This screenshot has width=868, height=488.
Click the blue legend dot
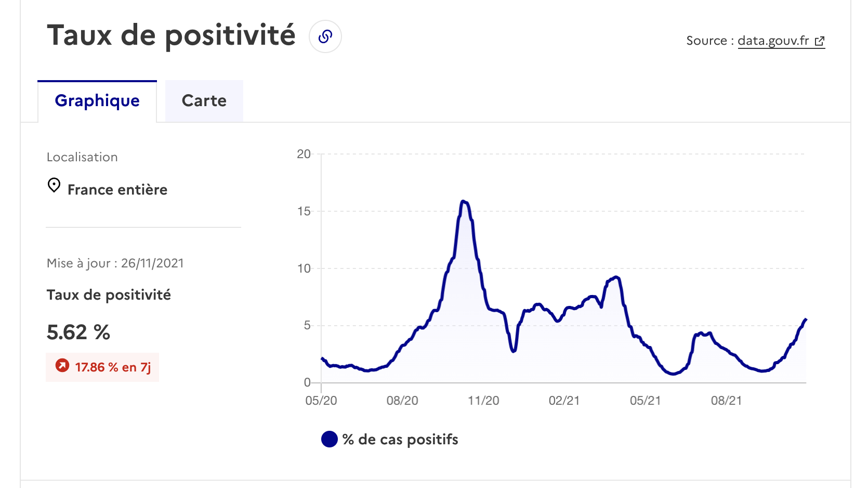click(x=330, y=439)
